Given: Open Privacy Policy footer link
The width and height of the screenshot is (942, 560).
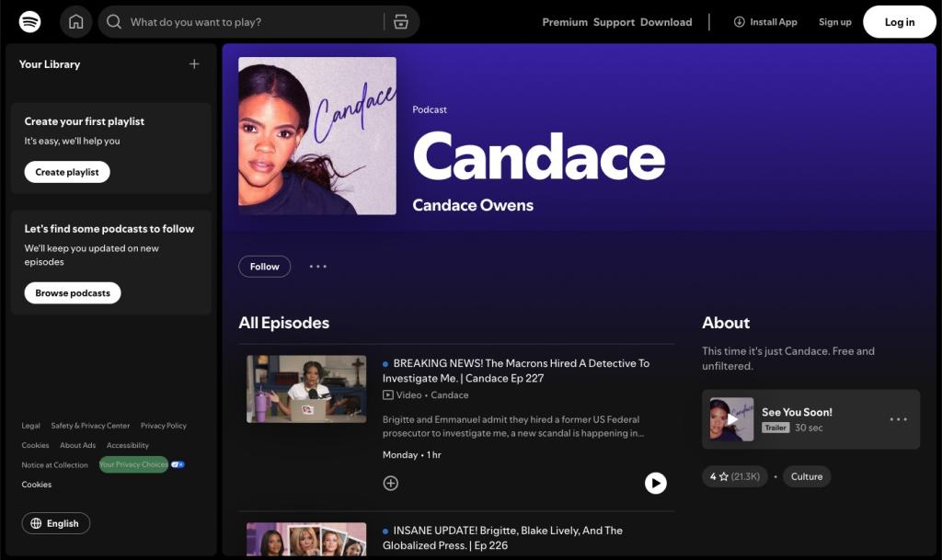Looking at the screenshot, I should coord(164,426).
